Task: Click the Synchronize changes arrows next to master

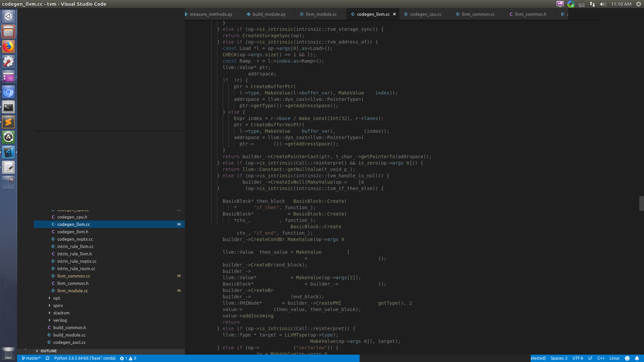Action: point(47,358)
